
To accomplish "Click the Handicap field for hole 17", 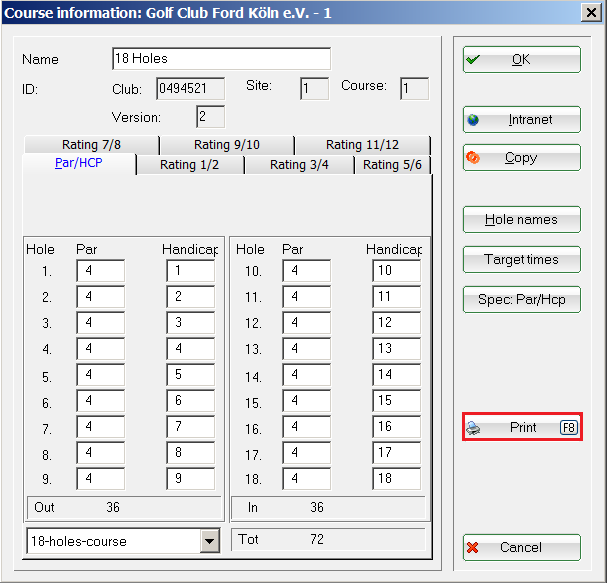I will [396, 453].
